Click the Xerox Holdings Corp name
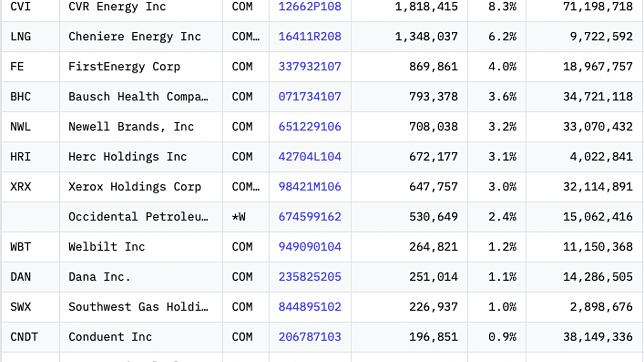 (x=134, y=187)
